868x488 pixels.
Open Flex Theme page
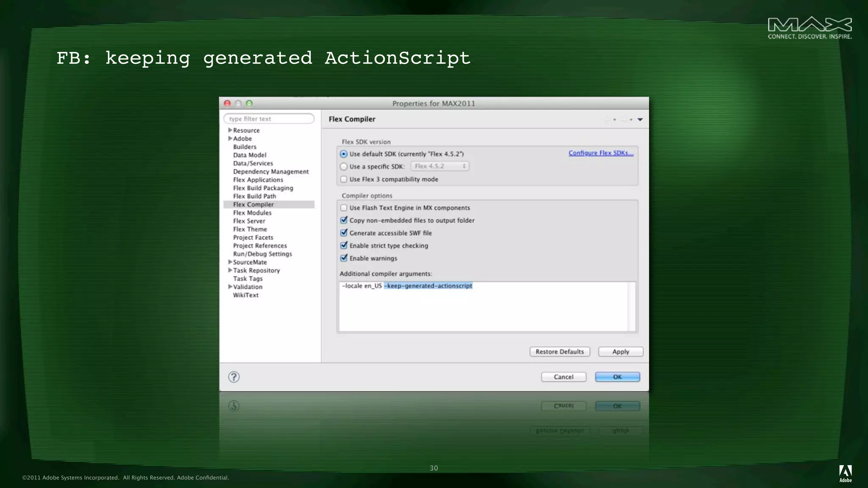click(x=250, y=229)
